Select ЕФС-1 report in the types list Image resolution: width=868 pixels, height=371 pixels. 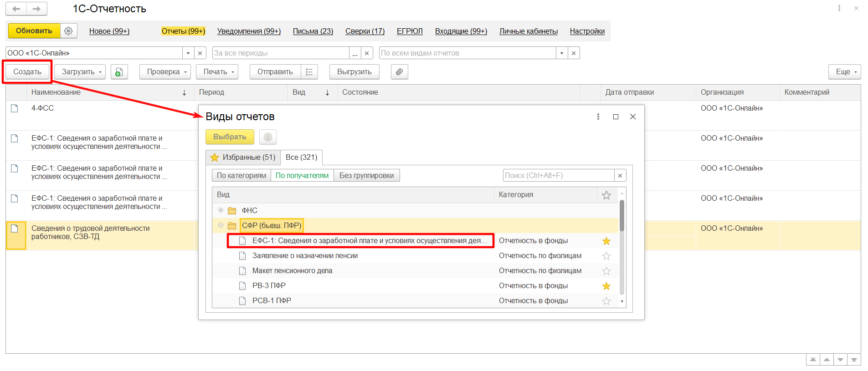click(x=366, y=241)
